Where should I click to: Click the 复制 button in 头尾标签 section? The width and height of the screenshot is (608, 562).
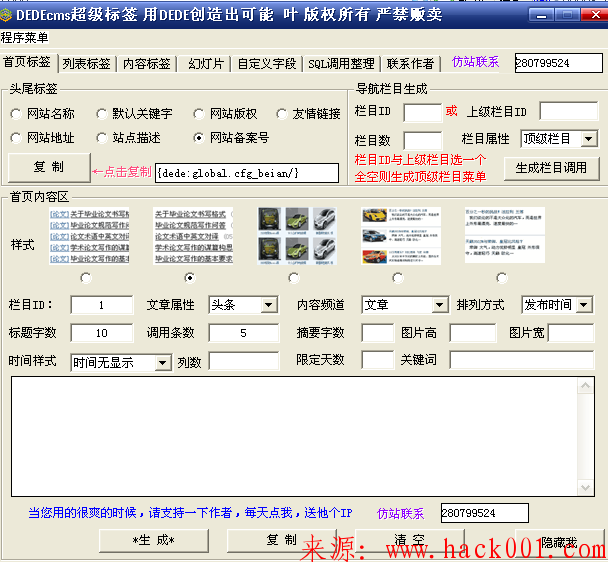coord(49,167)
